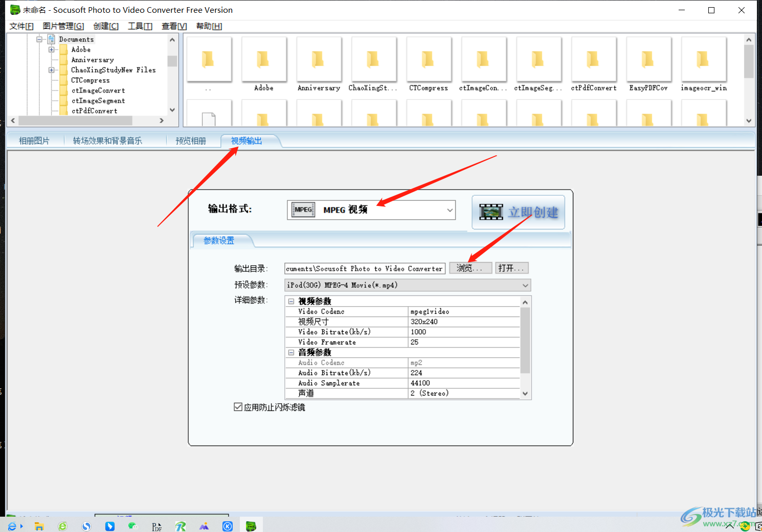The image size is (762, 532).
Task: Select CTCompress in the folder tree
Action: point(91,80)
